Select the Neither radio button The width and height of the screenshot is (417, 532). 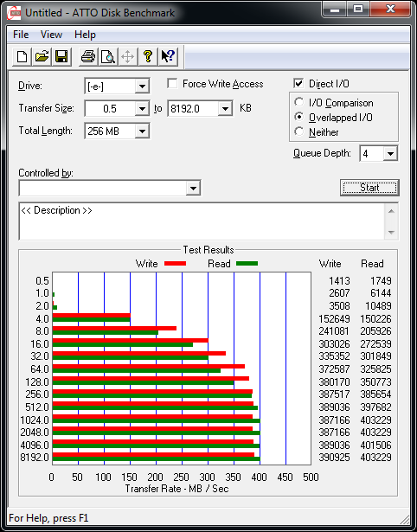[299, 131]
